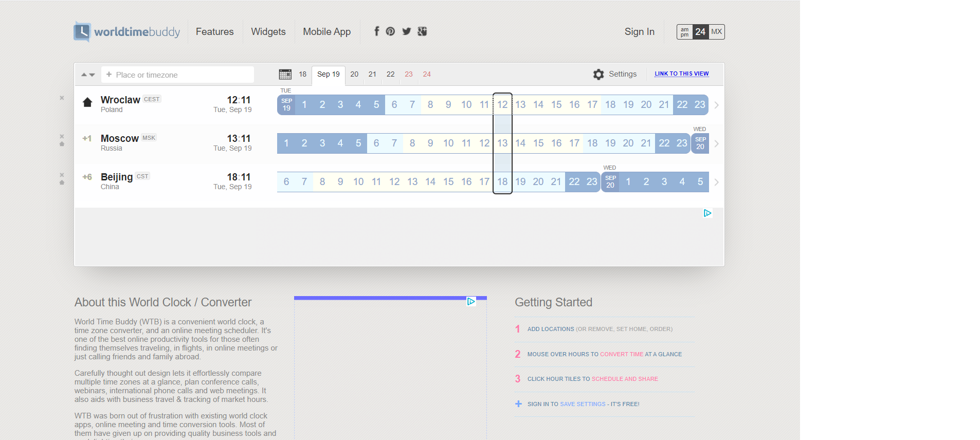Click SEP 19 tile in Wroclaw row

[x=286, y=105]
